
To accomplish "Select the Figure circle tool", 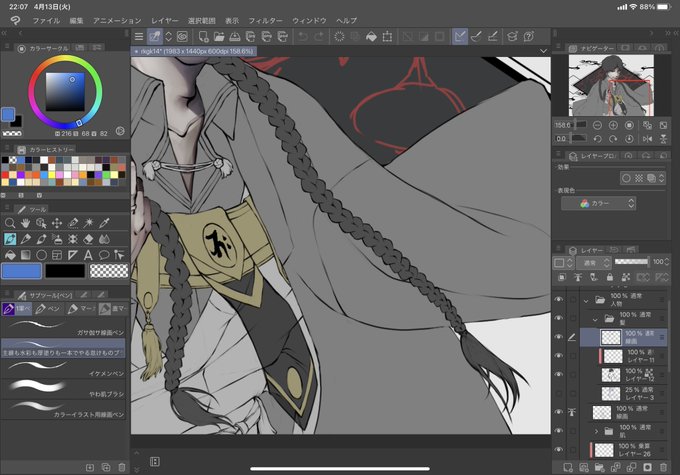I will [41, 255].
